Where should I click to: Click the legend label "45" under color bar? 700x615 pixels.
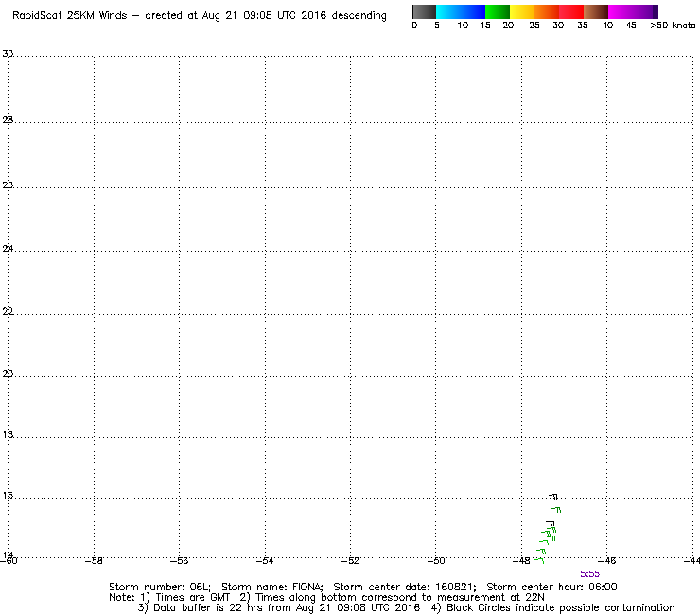[631, 26]
